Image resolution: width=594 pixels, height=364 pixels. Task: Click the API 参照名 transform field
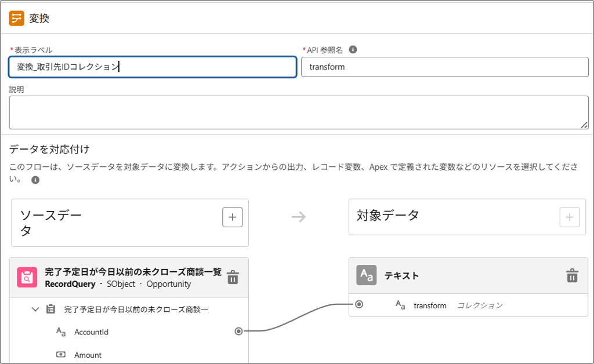pyautogui.click(x=445, y=67)
